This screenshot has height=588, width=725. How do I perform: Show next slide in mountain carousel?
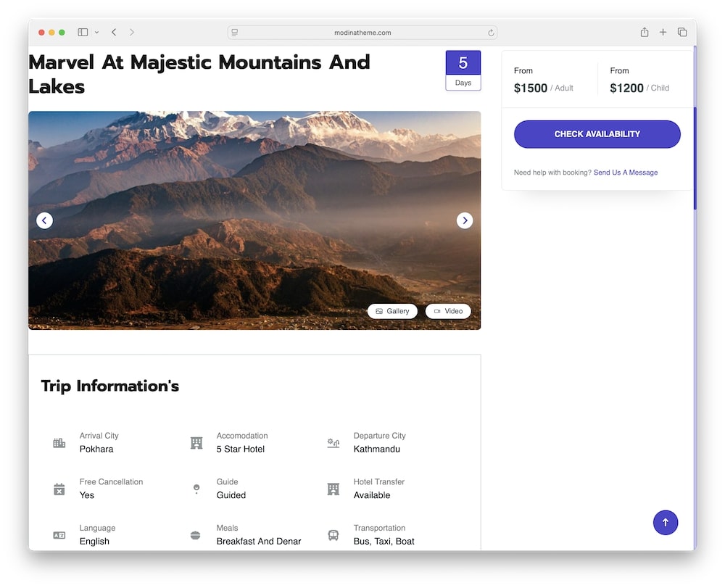pos(465,220)
